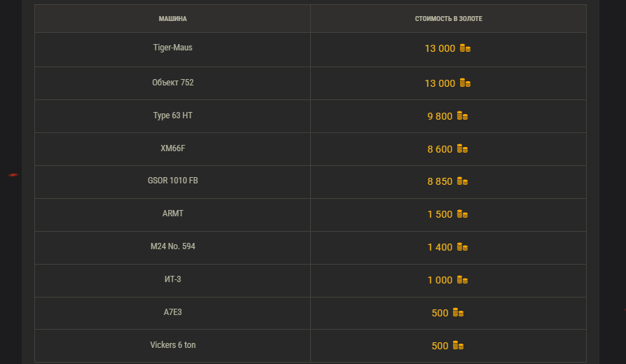Click the gold coin icon beside 9 800
Viewport: 626px width, 364px height.
(462, 115)
